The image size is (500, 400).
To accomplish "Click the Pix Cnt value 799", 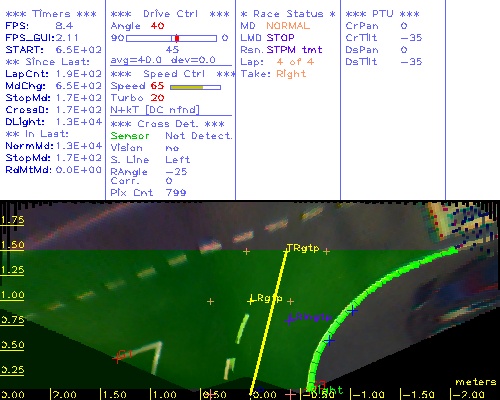I will (176, 192).
